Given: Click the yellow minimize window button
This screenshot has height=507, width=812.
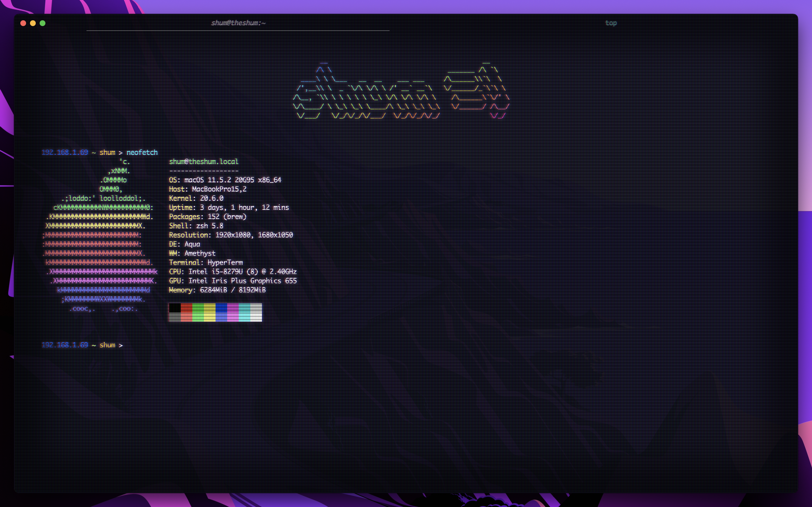Looking at the screenshot, I should pos(33,23).
